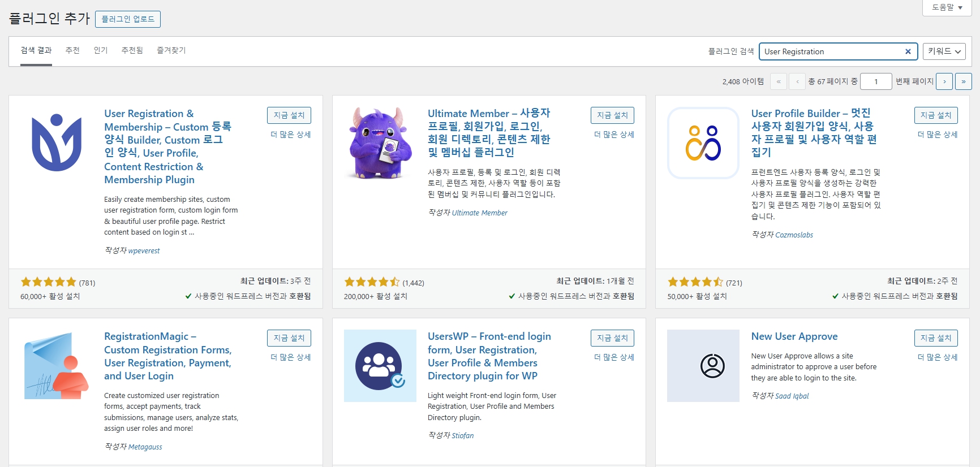
Task: Click the UsersWP plugin icon
Action: (x=380, y=366)
